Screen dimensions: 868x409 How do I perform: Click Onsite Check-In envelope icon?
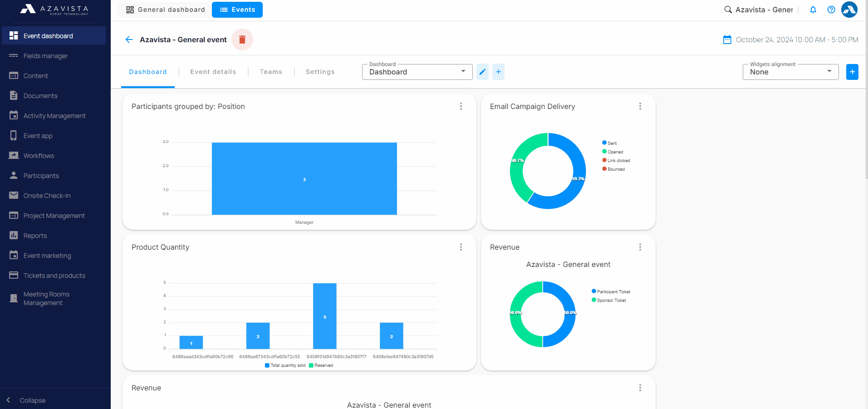pos(14,196)
